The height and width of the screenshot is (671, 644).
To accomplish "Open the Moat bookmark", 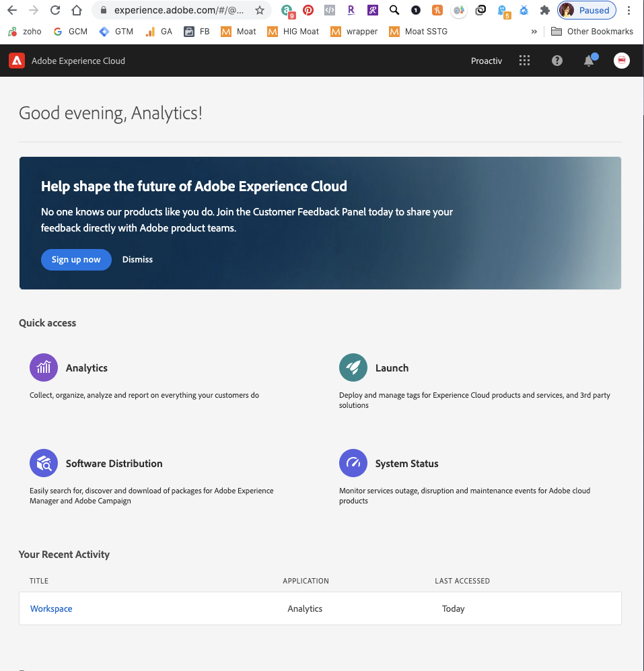I will (238, 31).
